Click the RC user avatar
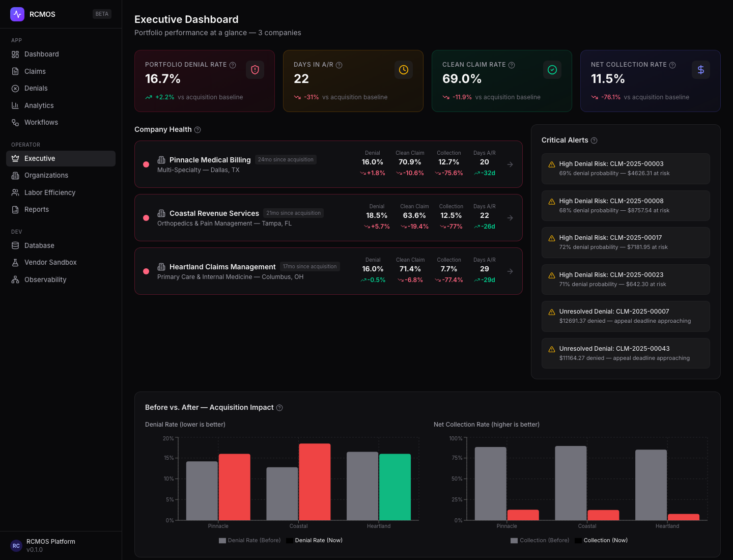The image size is (733, 560). [x=16, y=546]
